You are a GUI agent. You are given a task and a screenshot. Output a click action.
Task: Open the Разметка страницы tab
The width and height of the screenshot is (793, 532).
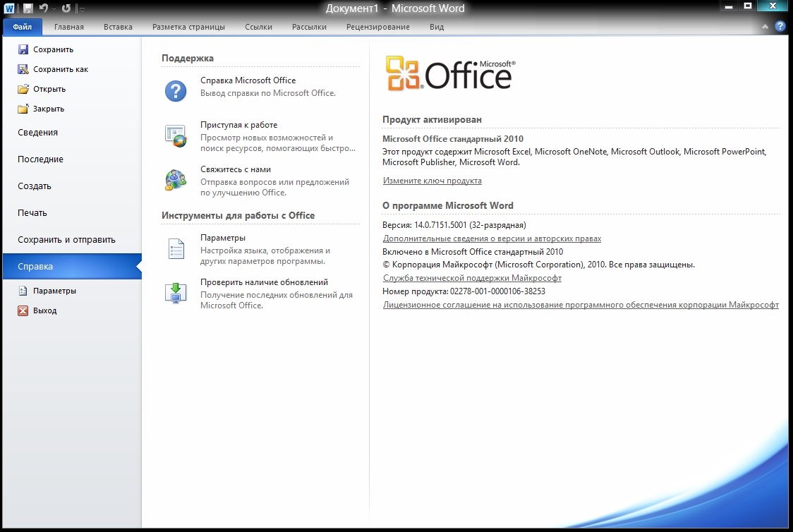click(188, 27)
